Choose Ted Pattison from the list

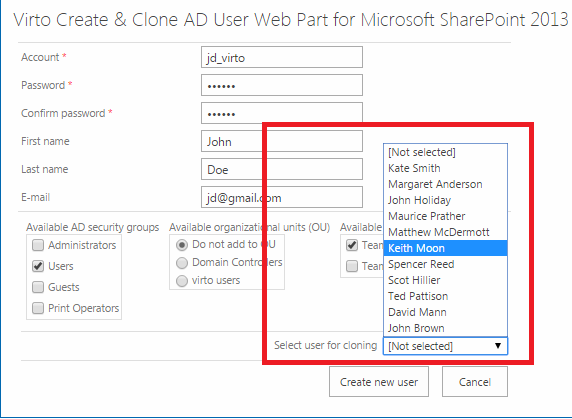click(445, 296)
